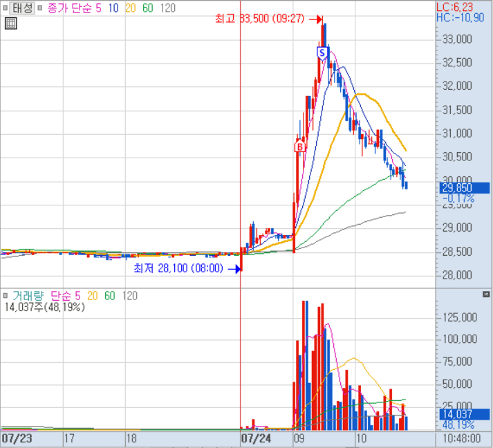493x448 pixels.
Task: Toggle the square before 거래량 label
Action: click(6, 296)
